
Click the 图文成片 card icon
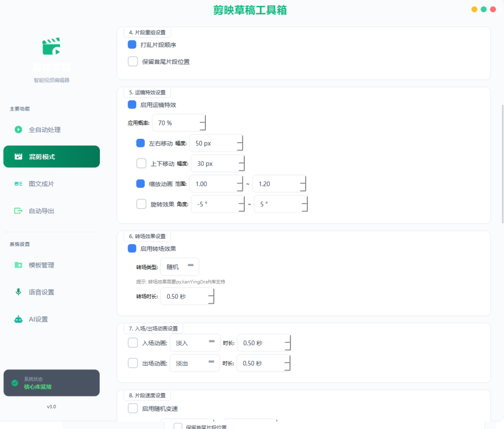(x=18, y=184)
